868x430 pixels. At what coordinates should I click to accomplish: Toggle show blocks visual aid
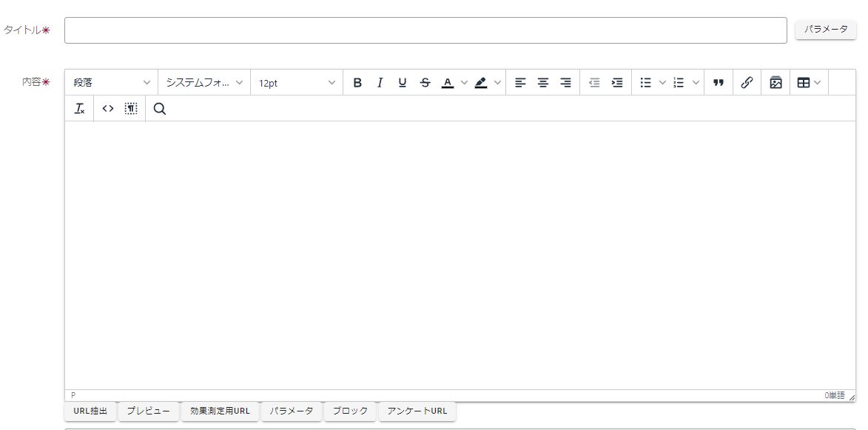(x=131, y=109)
